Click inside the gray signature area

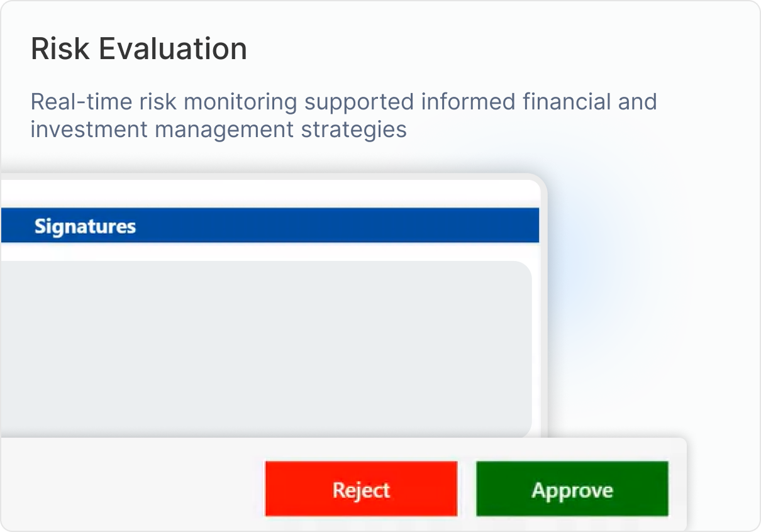(264, 348)
